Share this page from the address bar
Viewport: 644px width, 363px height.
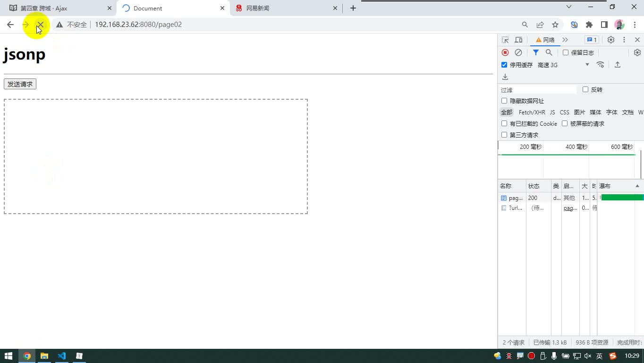click(x=540, y=25)
